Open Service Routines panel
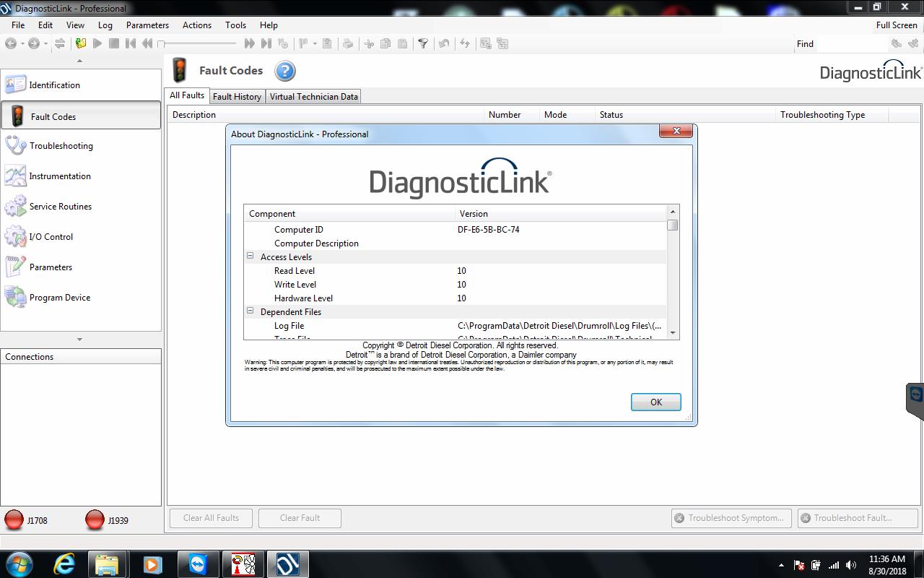 [x=81, y=207]
